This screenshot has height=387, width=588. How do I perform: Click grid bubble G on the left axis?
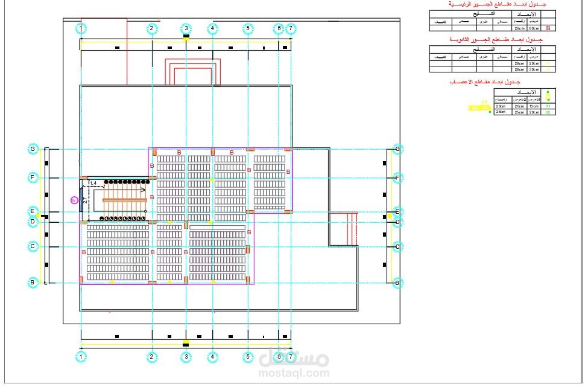[33, 149]
